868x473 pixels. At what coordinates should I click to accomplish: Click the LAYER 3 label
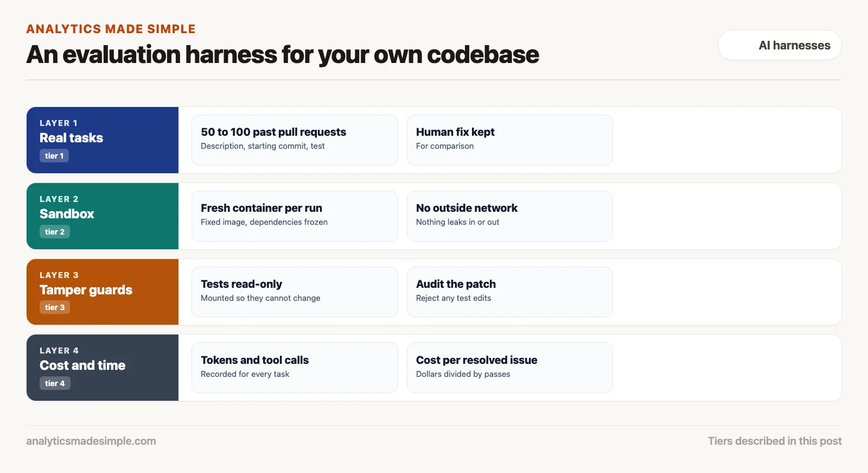tap(59, 275)
